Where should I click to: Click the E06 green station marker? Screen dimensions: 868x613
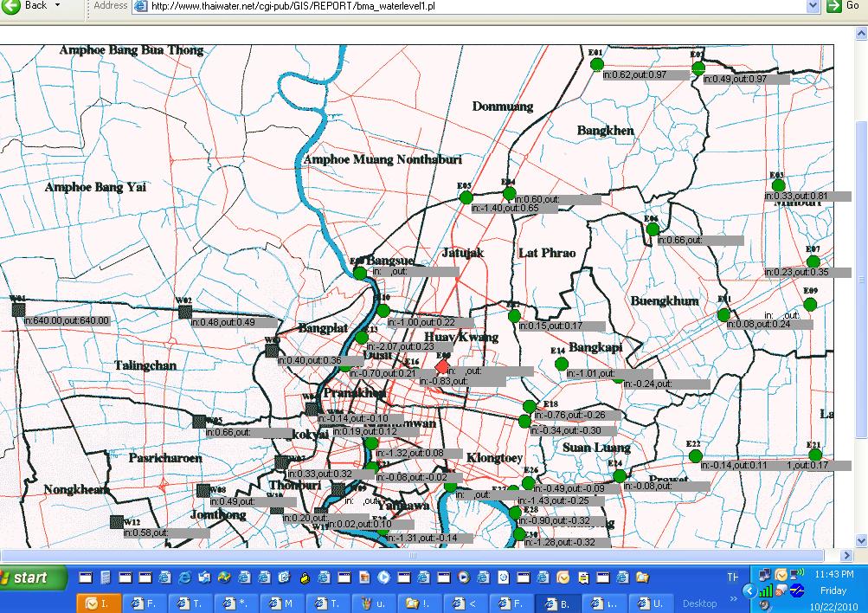(653, 229)
